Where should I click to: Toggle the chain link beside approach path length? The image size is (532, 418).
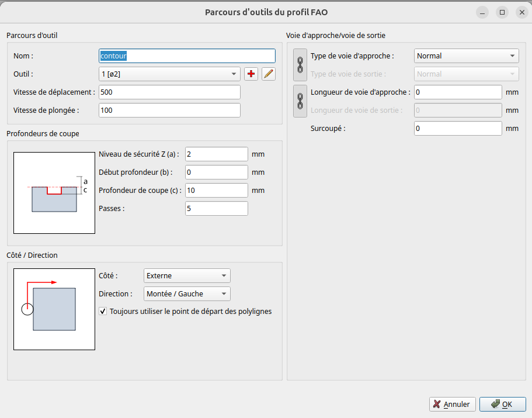[x=300, y=101]
